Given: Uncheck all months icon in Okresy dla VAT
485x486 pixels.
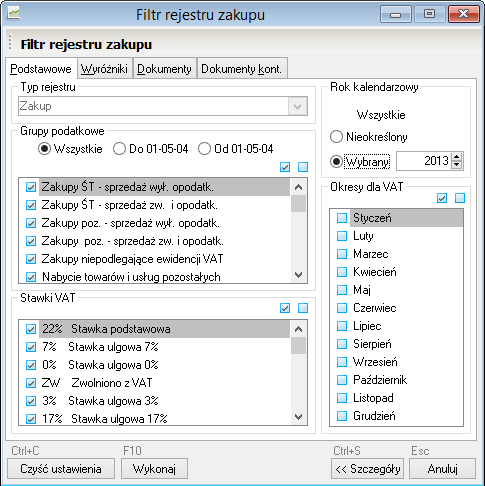Looking at the screenshot, I should 460,198.
